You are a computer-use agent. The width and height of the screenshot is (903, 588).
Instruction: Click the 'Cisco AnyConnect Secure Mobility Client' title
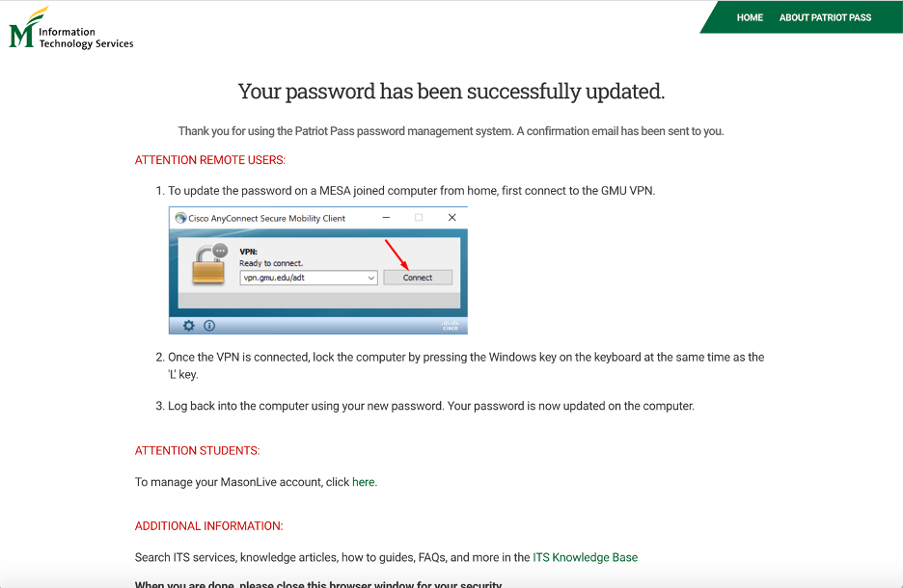[x=267, y=219]
